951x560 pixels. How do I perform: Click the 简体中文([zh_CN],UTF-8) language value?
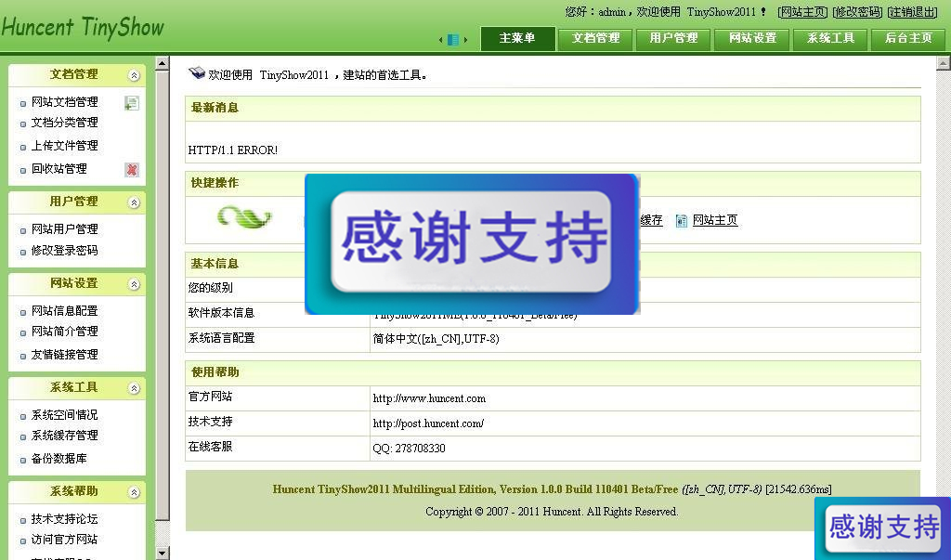point(436,339)
